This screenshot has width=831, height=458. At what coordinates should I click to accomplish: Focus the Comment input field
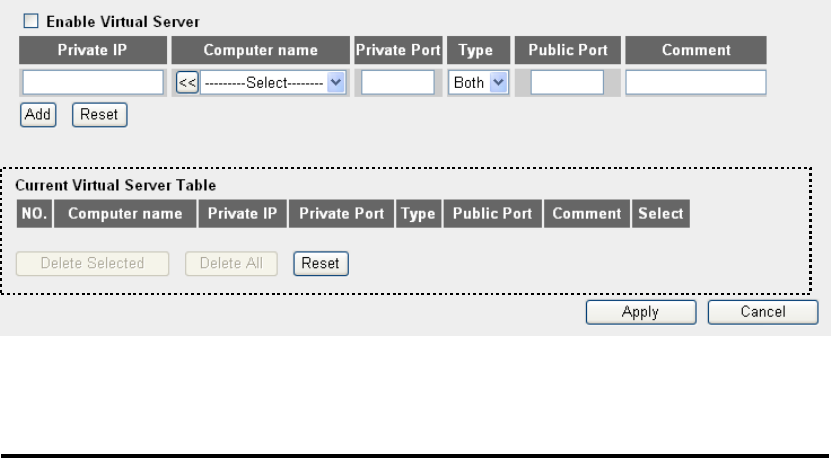pyautogui.click(x=696, y=83)
